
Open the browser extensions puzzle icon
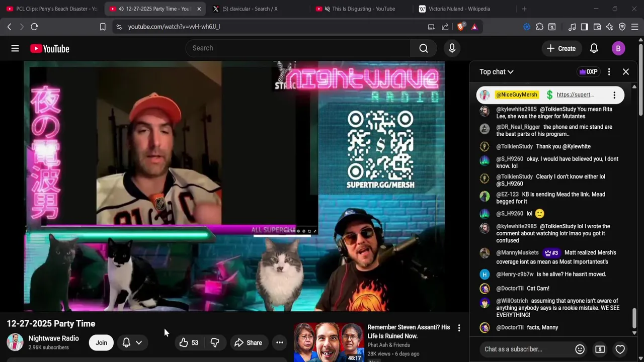(x=539, y=27)
